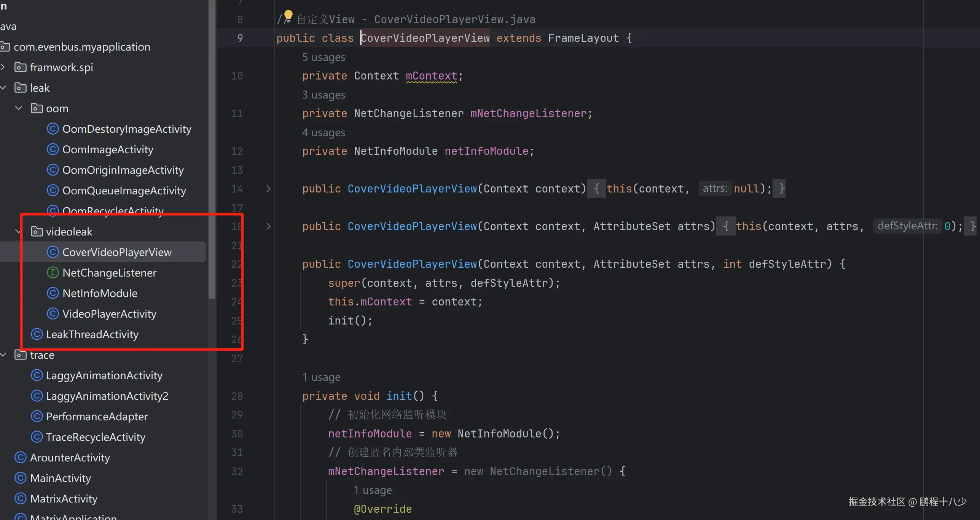
Task: Click the PerformanceAdapter class icon
Action: 37,417
